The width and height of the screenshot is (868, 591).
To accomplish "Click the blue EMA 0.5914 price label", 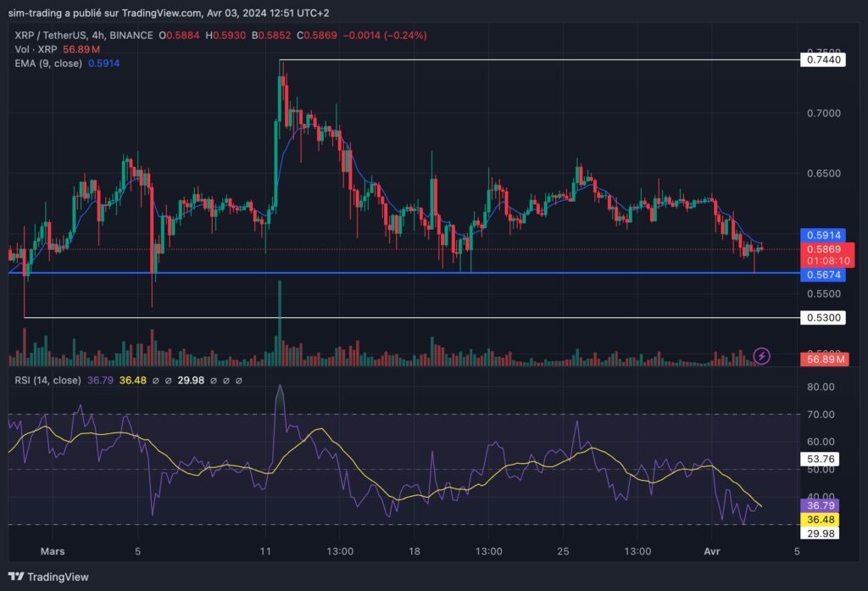I will [823, 235].
